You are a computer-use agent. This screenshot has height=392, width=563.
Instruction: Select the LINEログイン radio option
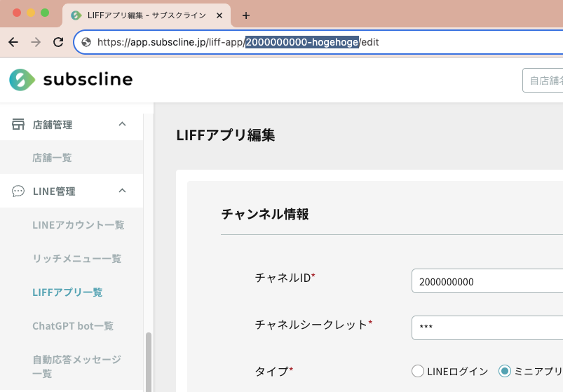click(x=418, y=371)
